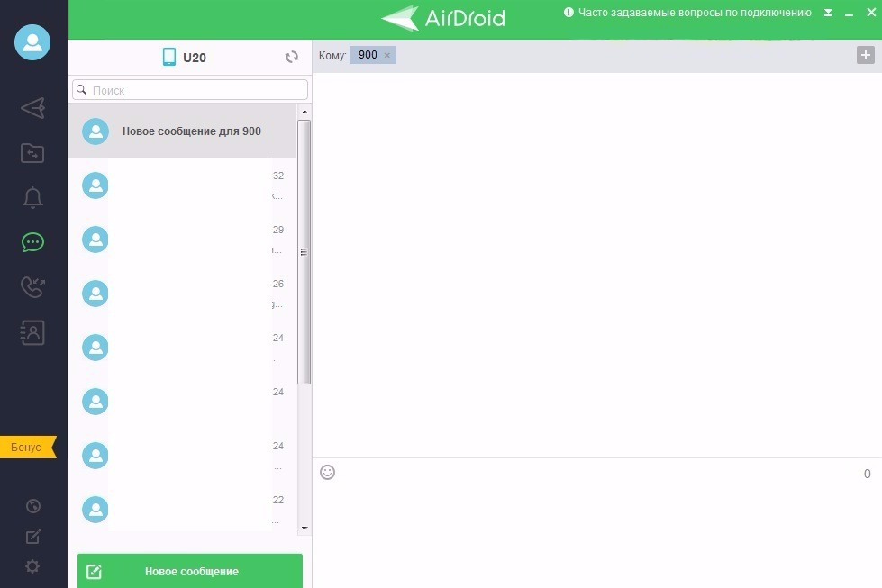Click the refresh icon next to U20

[x=292, y=58]
